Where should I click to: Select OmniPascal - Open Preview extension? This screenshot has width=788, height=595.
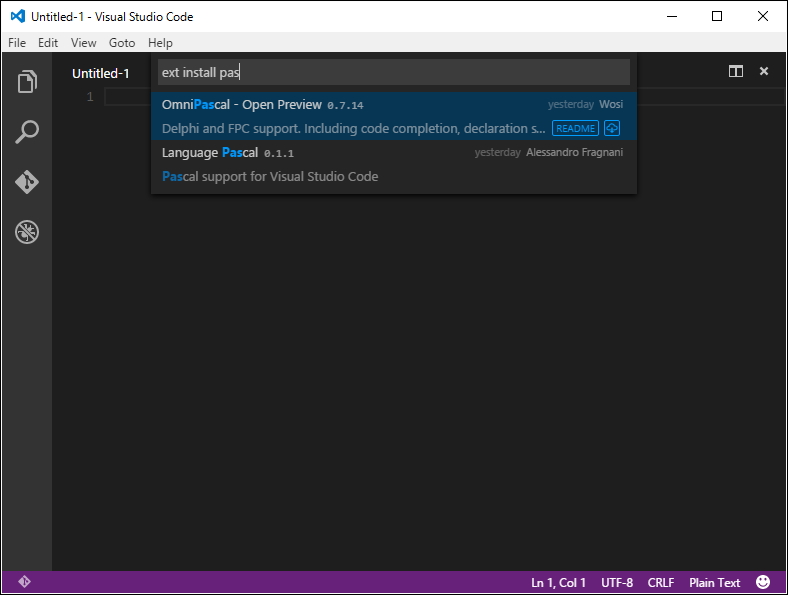pos(394,116)
